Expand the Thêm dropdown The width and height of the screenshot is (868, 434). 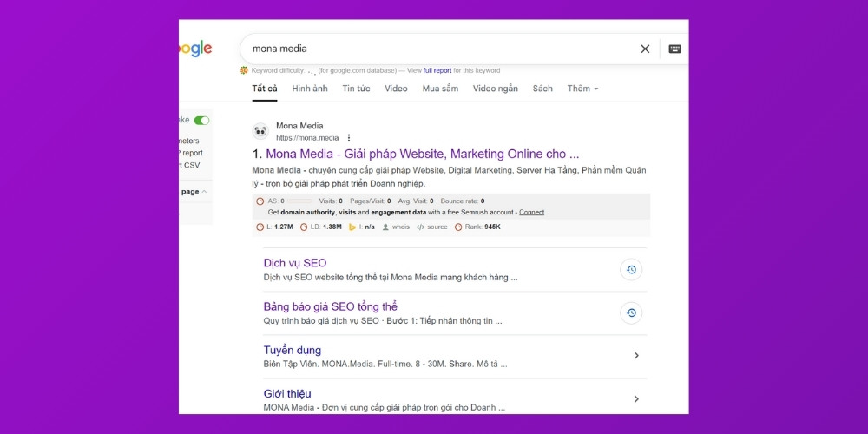[x=583, y=89]
